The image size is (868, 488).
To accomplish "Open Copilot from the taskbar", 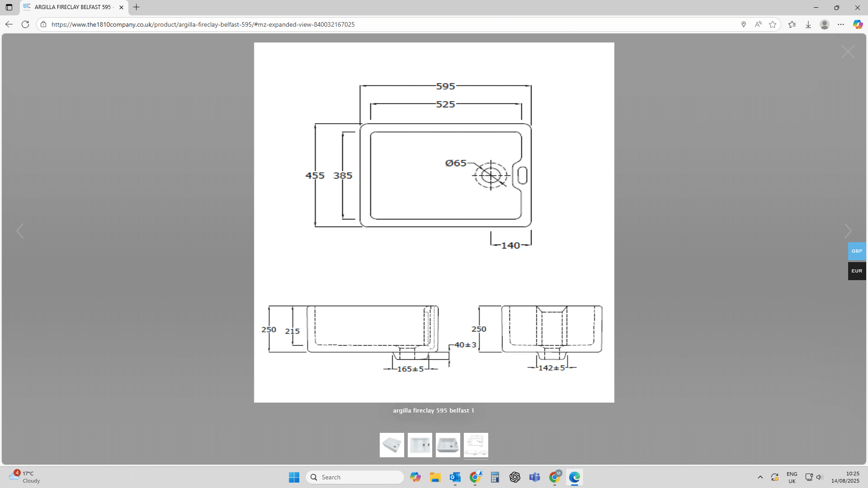I will point(415,477).
